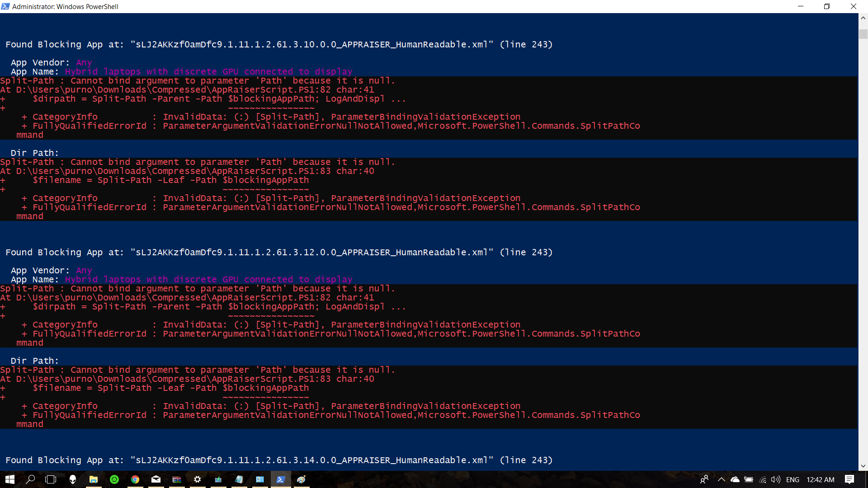Launch Alienware app from taskbar
This screenshot has height=488, width=868.
[x=72, y=479]
